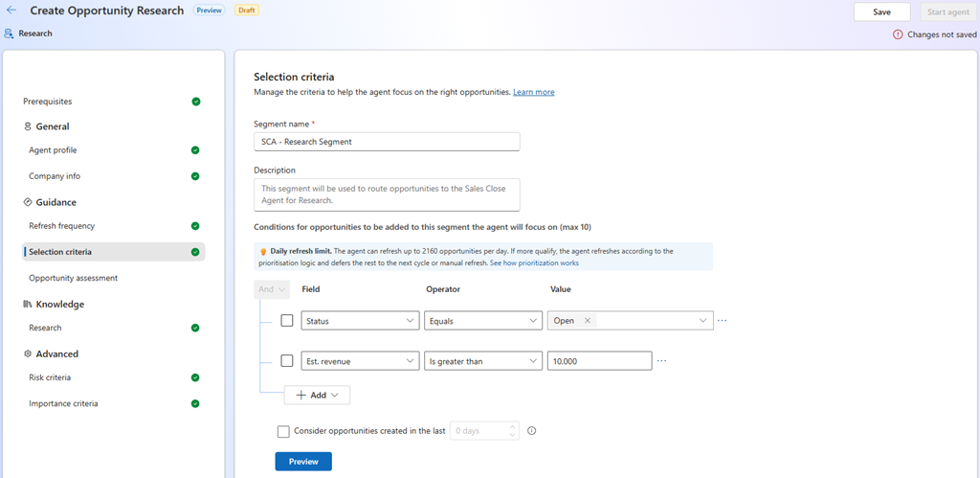Select Selection criteria in sidebar
The height and width of the screenshot is (478, 980).
click(x=113, y=252)
